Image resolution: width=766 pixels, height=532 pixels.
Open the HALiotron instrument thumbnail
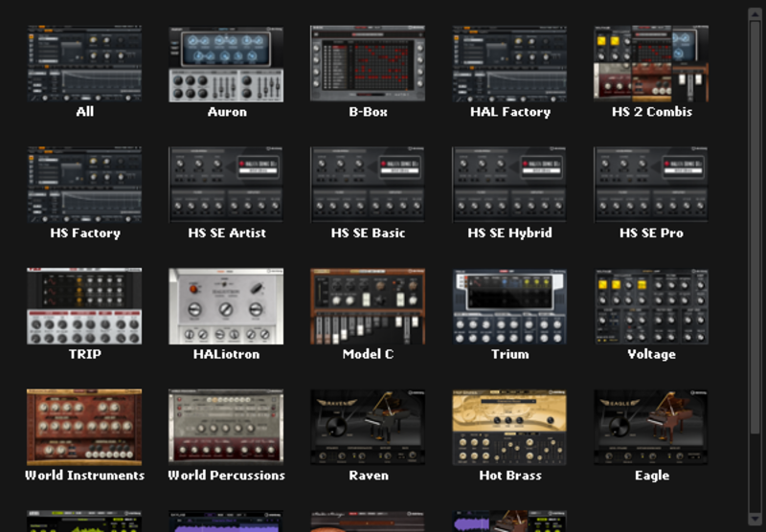click(226, 306)
